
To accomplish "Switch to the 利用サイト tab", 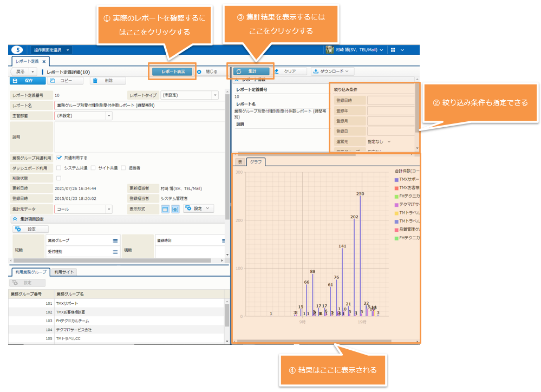I will pyautogui.click(x=64, y=272).
